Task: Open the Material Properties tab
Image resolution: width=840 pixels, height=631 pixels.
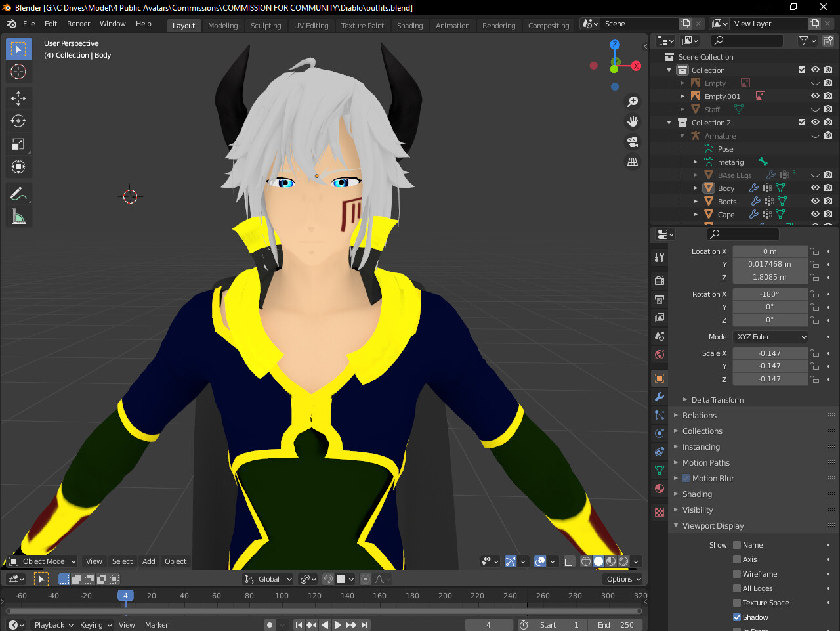Action: click(659, 489)
